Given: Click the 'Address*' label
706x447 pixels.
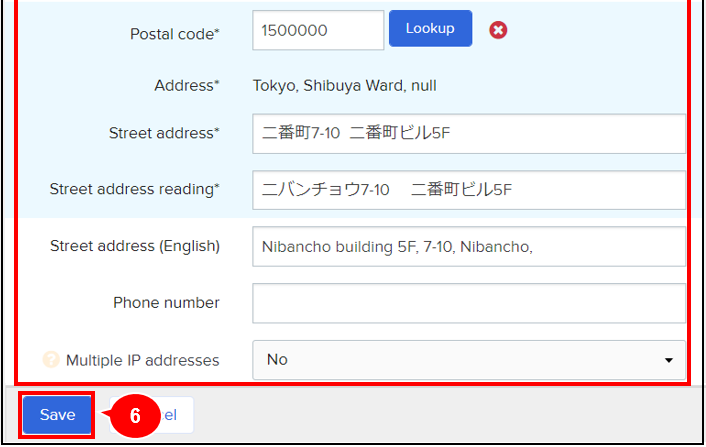Looking at the screenshot, I should pos(187,85).
